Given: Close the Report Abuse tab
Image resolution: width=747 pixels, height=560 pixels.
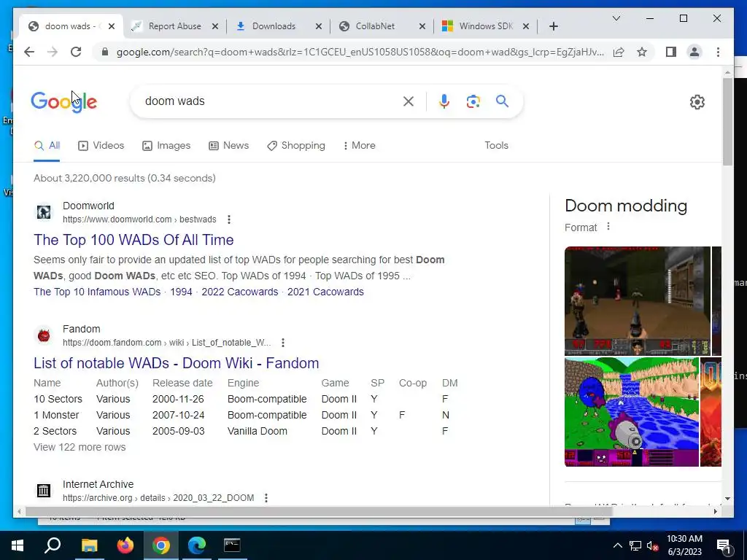Looking at the screenshot, I should coord(215,26).
